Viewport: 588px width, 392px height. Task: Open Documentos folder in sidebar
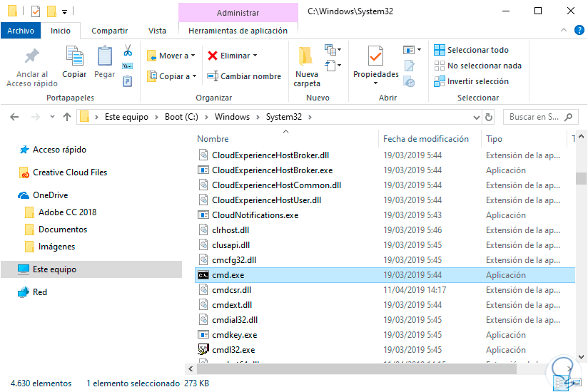(x=56, y=229)
